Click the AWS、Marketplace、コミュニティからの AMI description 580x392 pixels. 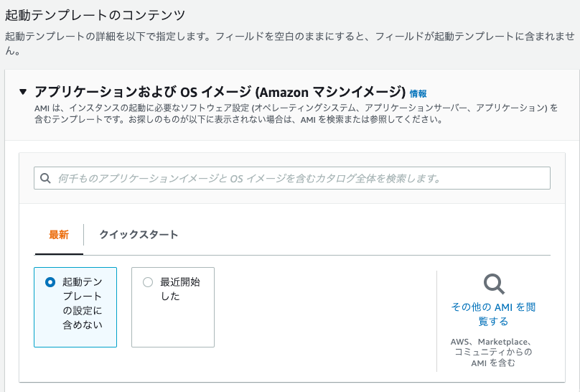pyautogui.click(x=493, y=353)
